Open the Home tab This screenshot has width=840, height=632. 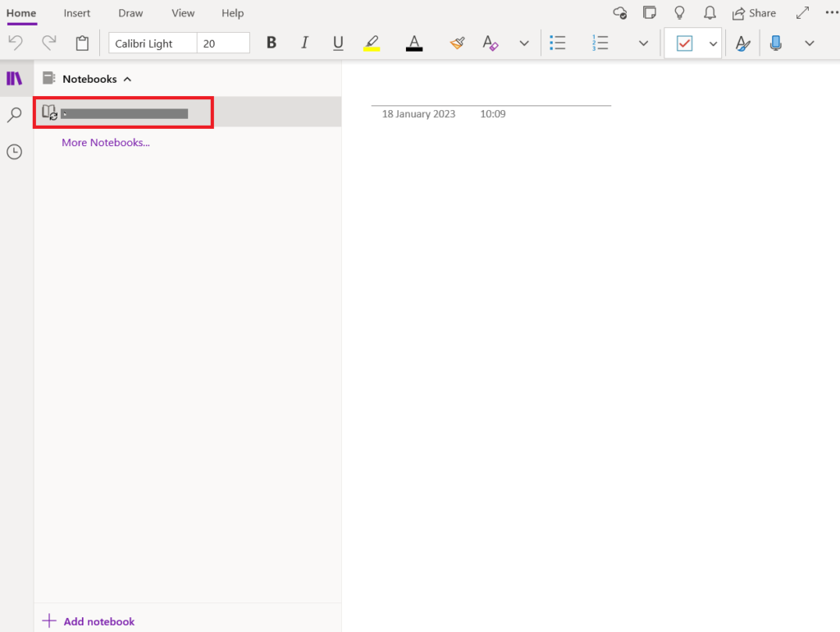(21, 13)
